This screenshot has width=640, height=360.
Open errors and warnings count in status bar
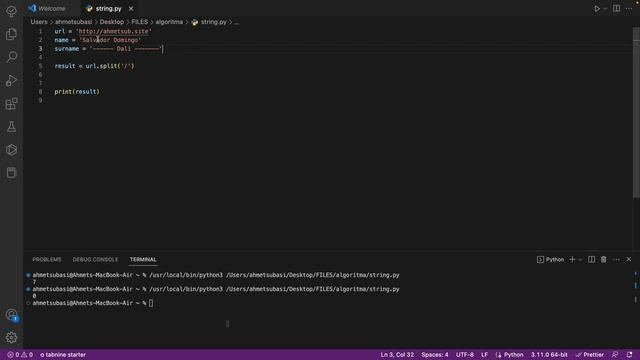(x=20, y=355)
